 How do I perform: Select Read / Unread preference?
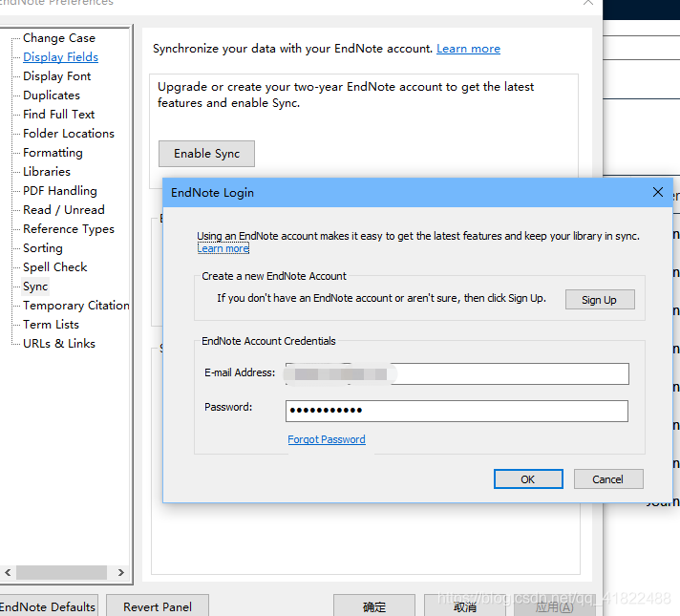[64, 210]
